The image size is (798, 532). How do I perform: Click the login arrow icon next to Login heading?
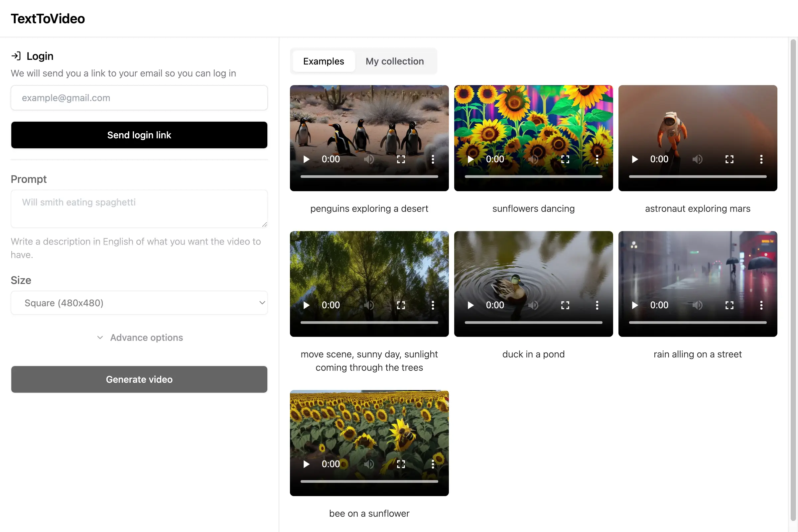(17, 56)
